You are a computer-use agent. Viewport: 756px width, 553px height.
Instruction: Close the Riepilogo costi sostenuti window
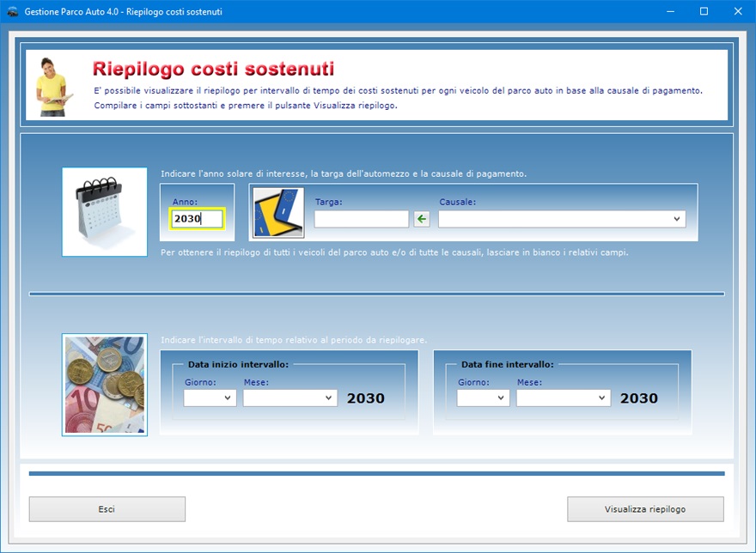pyautogui.click(x=738, y=11)
